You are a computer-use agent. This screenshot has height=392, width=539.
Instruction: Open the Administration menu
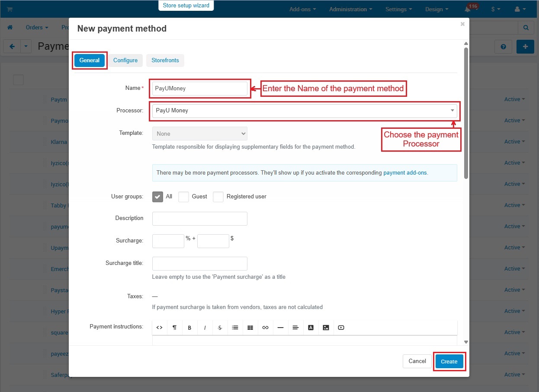[351, 9]
